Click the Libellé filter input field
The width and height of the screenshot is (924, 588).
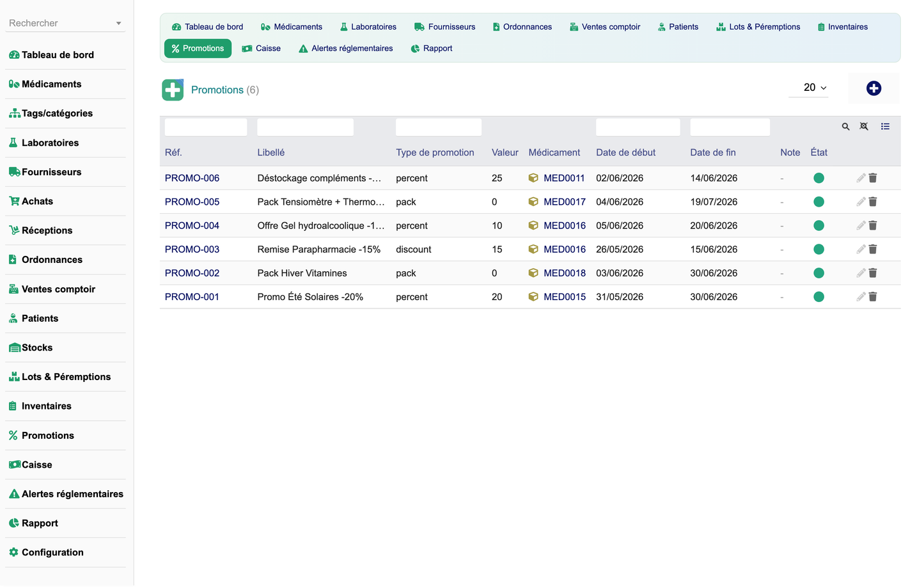305,127
